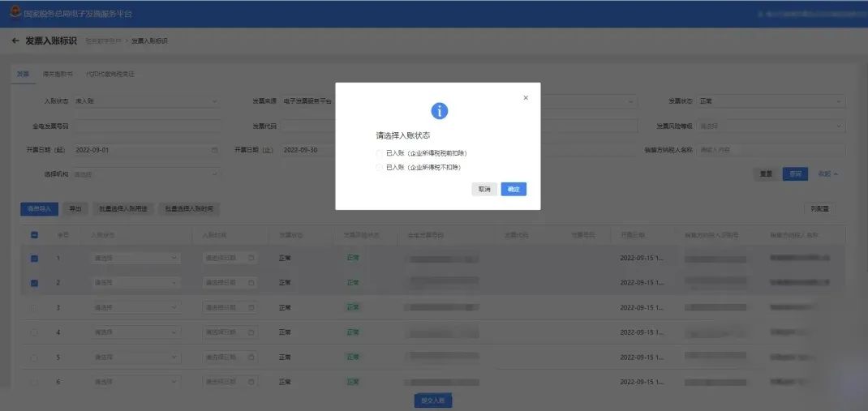Click the tax bureau logo in header
The height and width of the screenshot is (411, 868).
click(x=14, y=14)
